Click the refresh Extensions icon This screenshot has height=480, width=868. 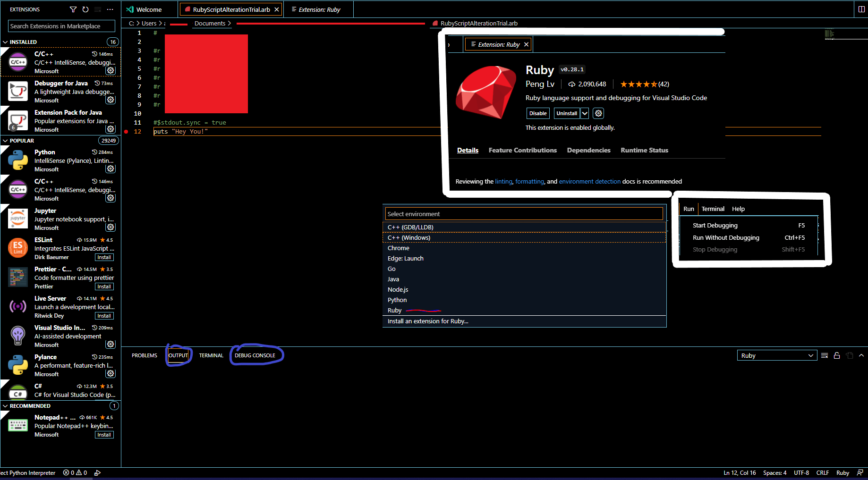coord(85,9)
